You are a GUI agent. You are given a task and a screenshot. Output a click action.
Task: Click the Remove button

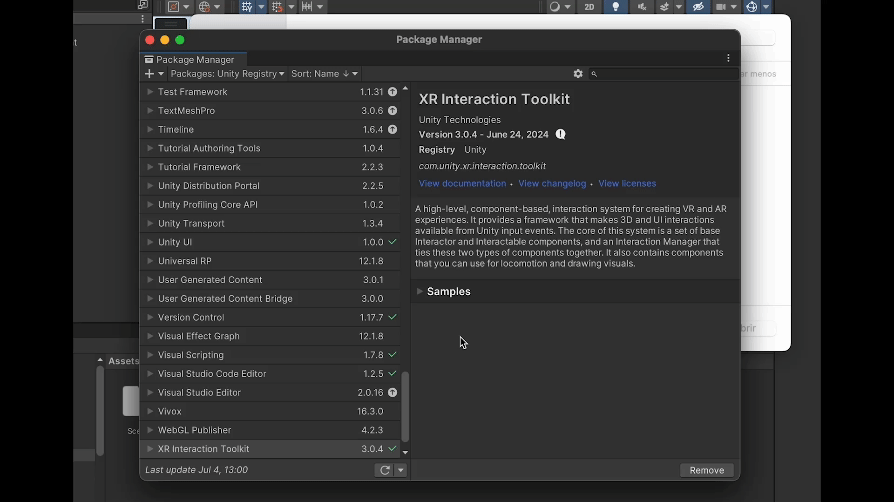pyautogui.click(x=706, y=470)
